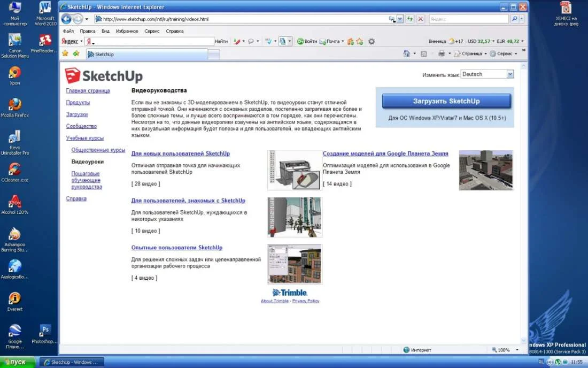
Task: Click the green Войти login button
Action: coord(307,41)
